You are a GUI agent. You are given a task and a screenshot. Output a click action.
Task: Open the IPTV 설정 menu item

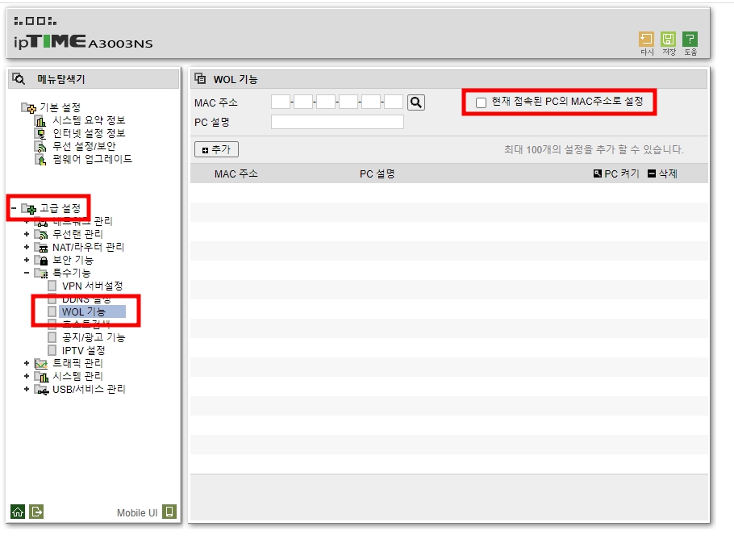coord(83,350)
